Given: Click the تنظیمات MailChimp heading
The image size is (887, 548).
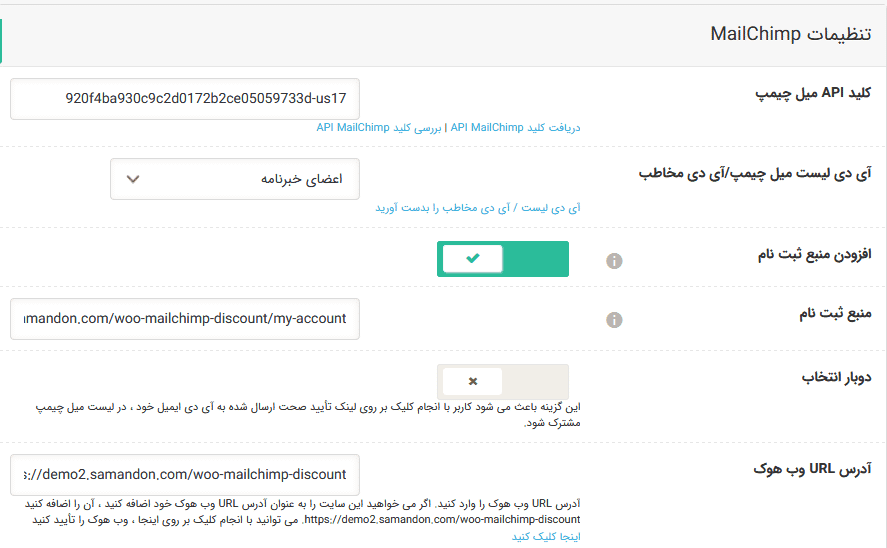Looking at the screenshot, I should tap(790, 34).
